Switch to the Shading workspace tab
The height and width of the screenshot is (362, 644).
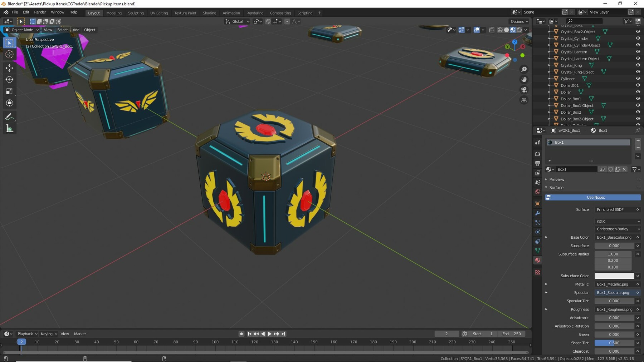tap(210, 13)
